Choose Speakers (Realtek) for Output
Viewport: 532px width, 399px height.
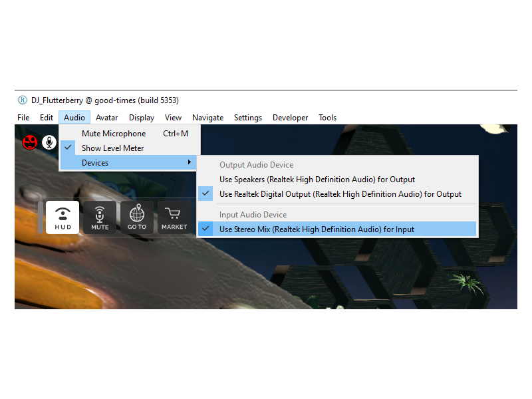[337, 180]
